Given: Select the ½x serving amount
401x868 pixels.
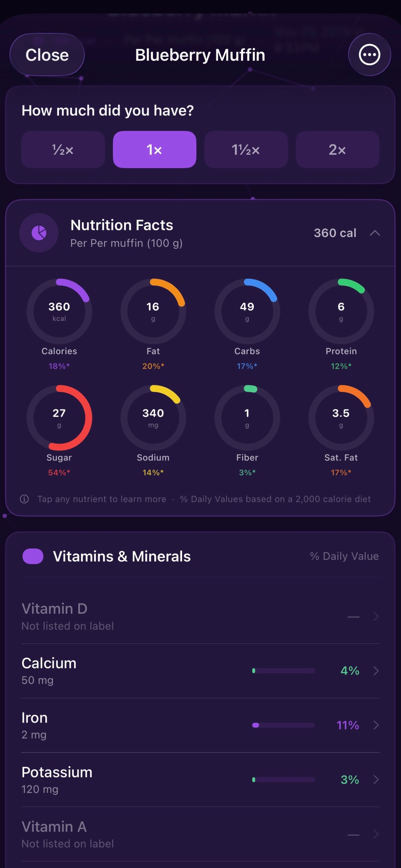Looking at the screenshot, I should 63,149.
